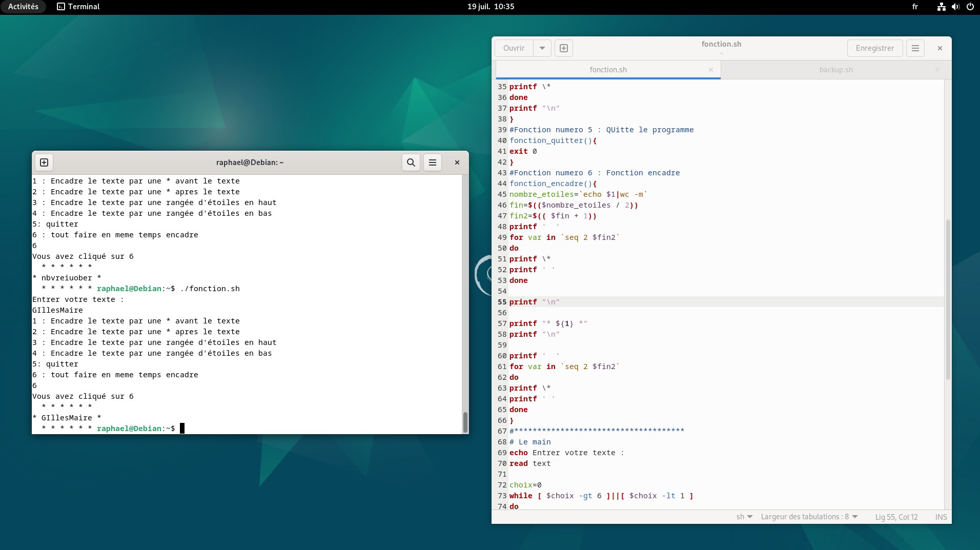Toggle the INS insert mode indicator

point(941,517)
